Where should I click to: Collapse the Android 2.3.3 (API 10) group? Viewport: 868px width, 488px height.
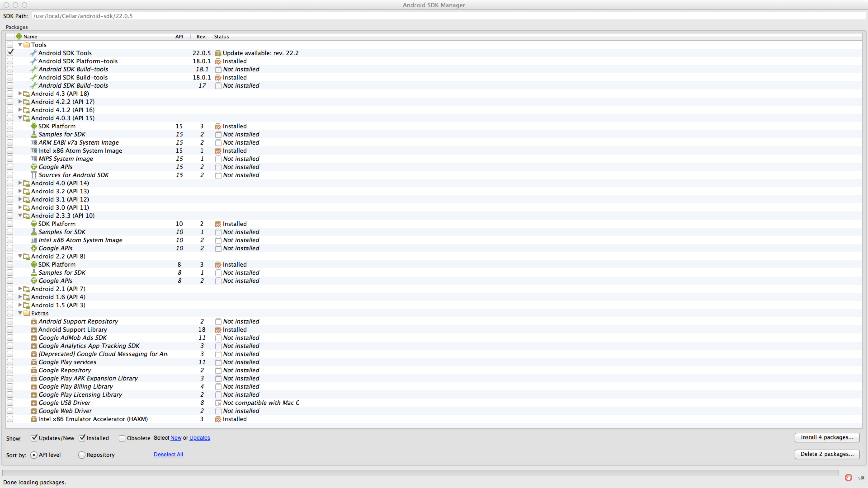pyautogui.click(x=20, y=216)
